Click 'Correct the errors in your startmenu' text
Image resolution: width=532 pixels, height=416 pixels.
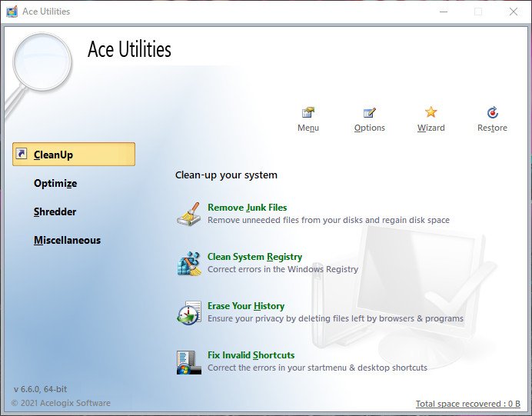[318, 368]
